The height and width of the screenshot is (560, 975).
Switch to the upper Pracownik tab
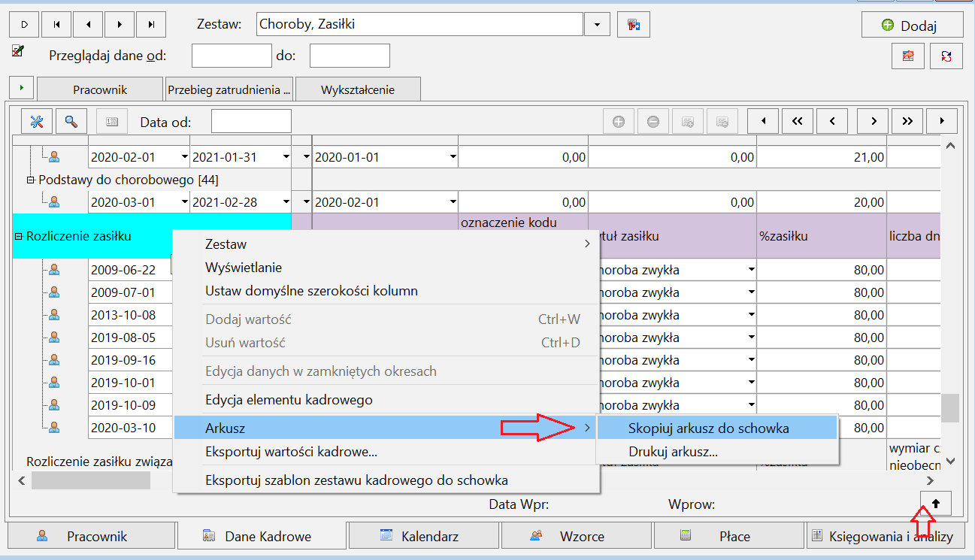[100, 89]
